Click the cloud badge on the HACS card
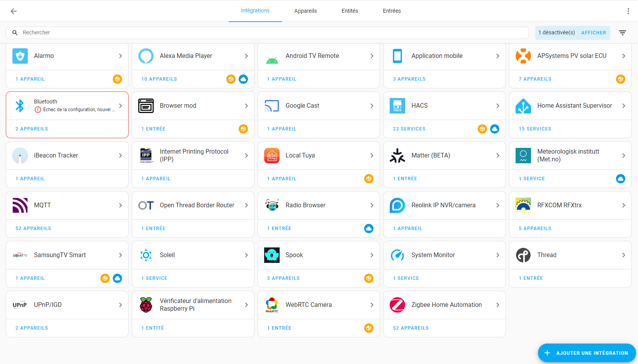 [x=495, y=129]
